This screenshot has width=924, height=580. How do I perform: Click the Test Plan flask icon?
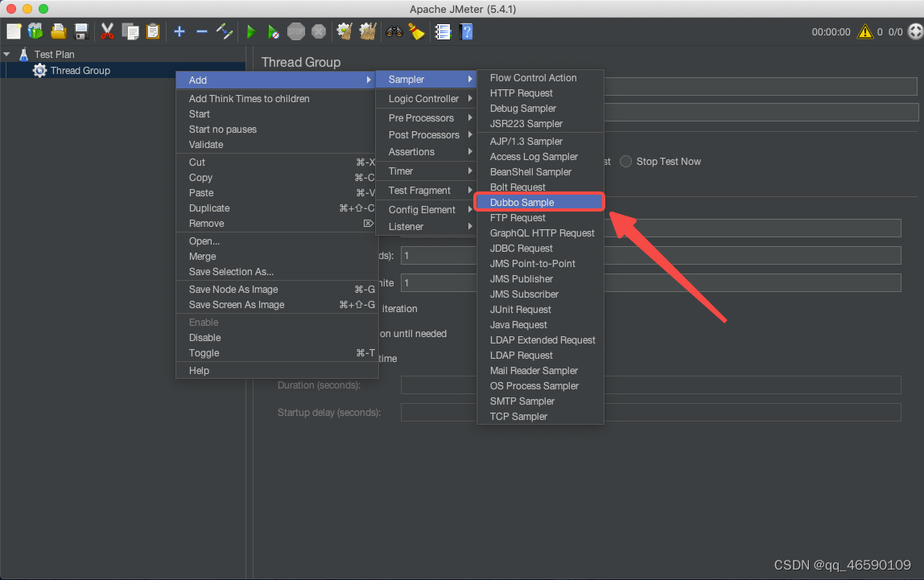pos(24,54)
